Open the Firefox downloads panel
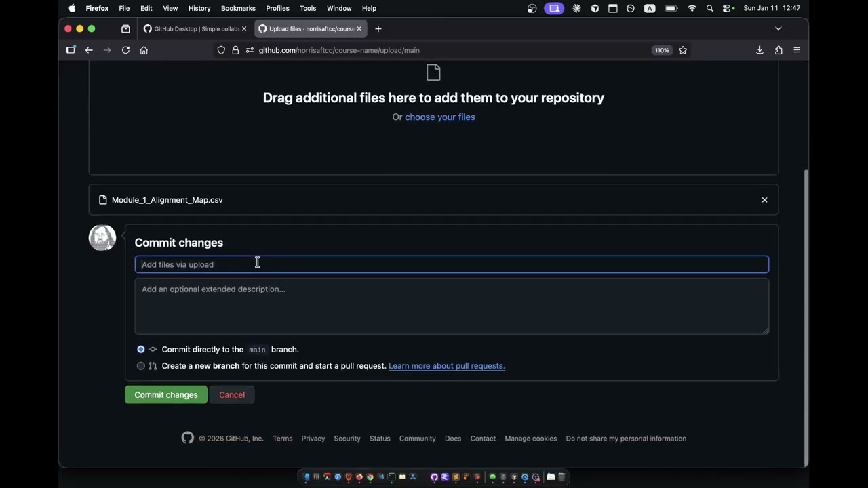The image size is (868, 488). click(759, 50)
